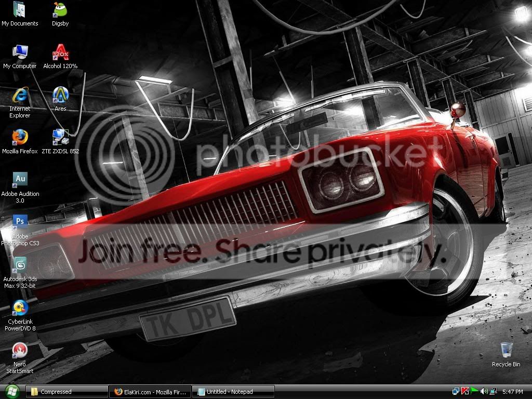This screenshot has width=532, height=399.
Task: Click the network connection tray icon
Action: coord(494,392)
